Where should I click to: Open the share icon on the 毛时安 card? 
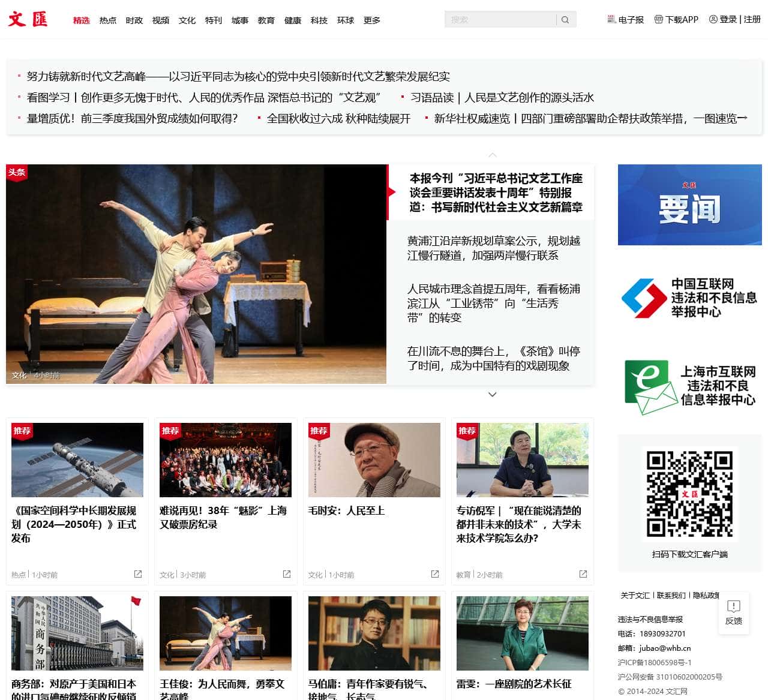(x=434, y=574)
